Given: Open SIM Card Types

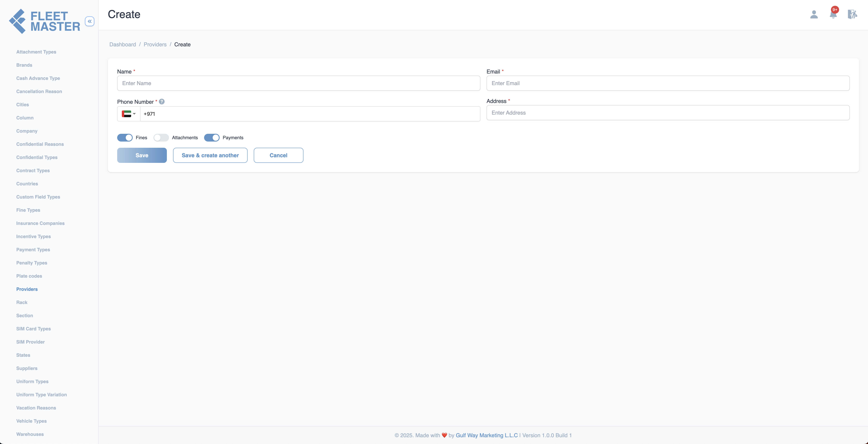Looking at the screenshot, I should click(x=33, y=328).
